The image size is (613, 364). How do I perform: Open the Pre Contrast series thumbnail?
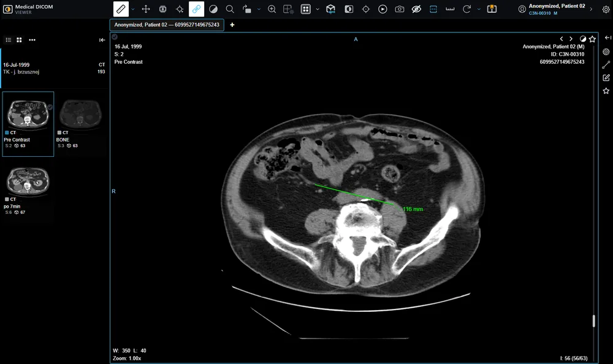pyautogui.click(x=28, y=124)
